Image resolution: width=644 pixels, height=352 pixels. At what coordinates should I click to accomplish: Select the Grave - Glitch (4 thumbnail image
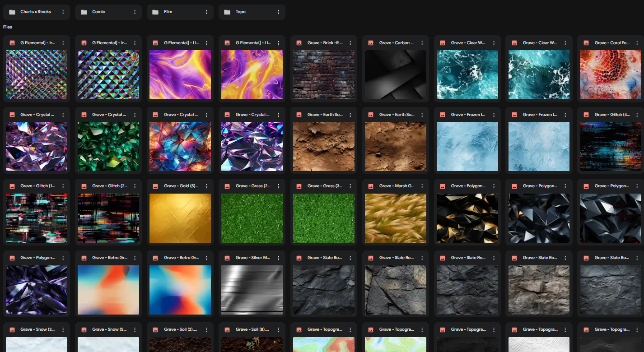click(611, 146)
